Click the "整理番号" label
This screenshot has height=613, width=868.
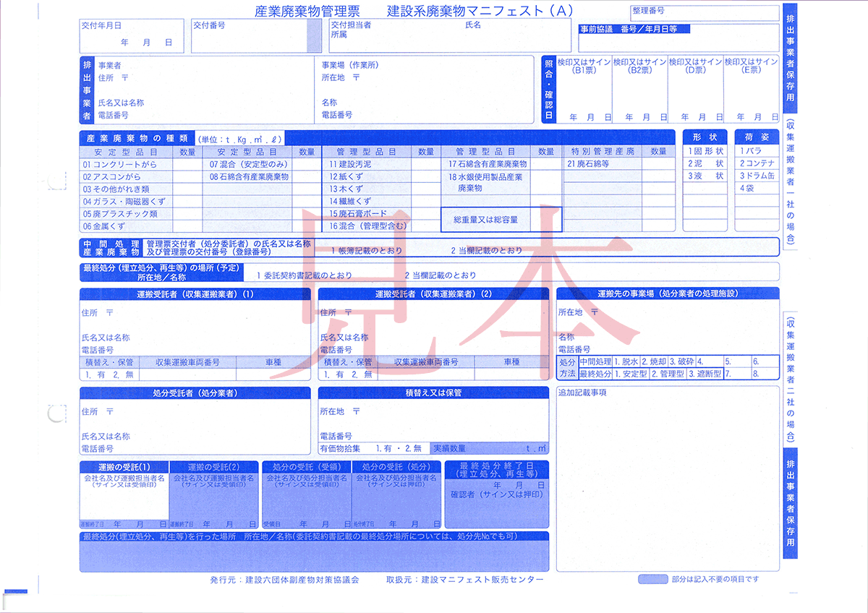pyautogui.click(x=648, y=11)
